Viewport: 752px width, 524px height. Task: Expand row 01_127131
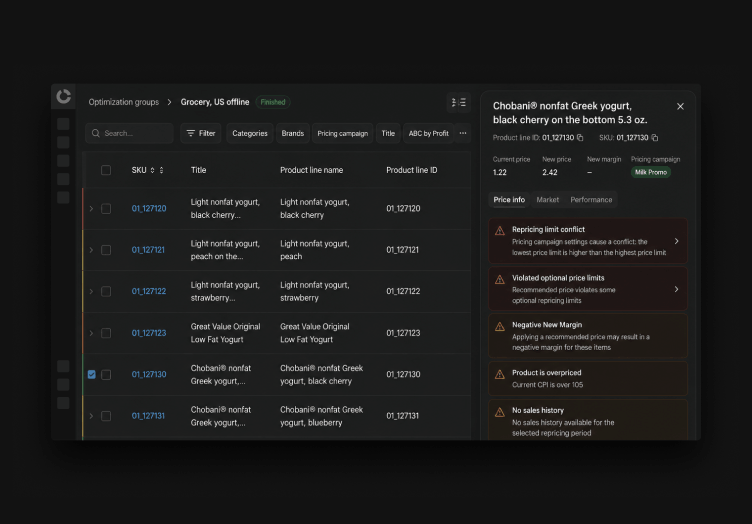[91, 416]
